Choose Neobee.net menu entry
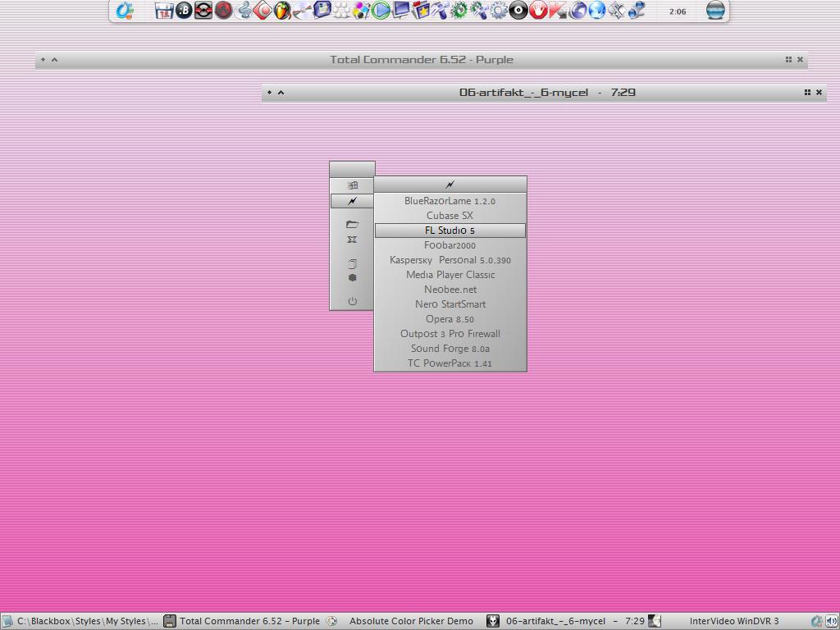The width and height of the screenshot is (840, 630). [450, 290]
